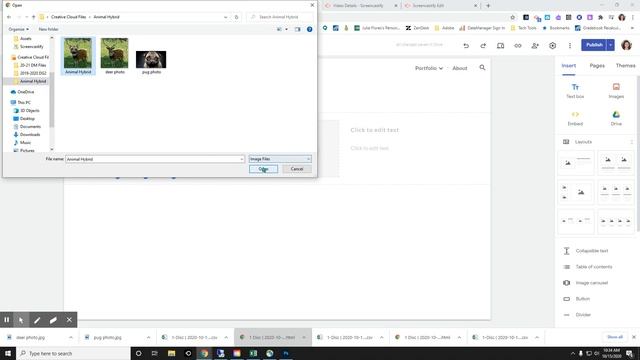640x360 pixels.
Task: Insert a Text box
Action: coord(575,91)
